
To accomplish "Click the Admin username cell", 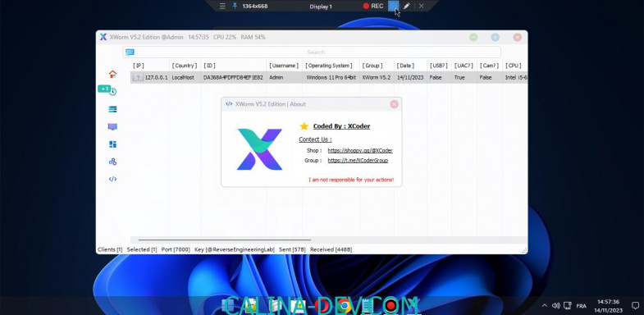I will tap(276, 77).
